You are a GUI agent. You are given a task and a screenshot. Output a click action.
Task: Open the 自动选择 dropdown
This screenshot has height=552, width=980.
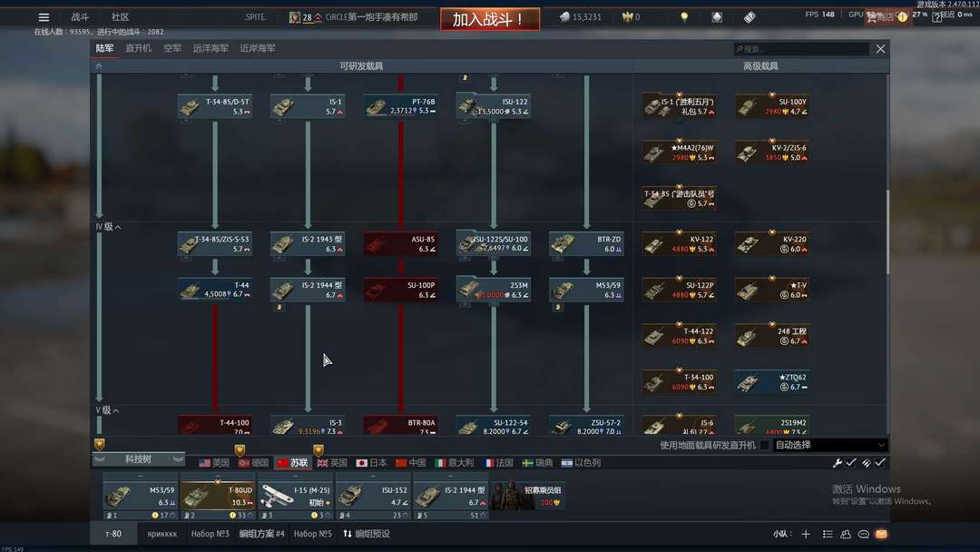[830, 445]
